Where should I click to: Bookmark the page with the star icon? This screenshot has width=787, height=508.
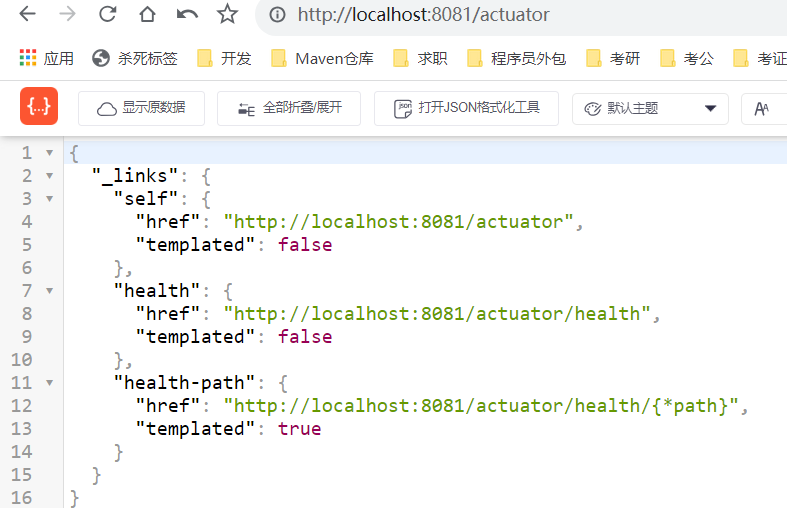coord(227,14)
